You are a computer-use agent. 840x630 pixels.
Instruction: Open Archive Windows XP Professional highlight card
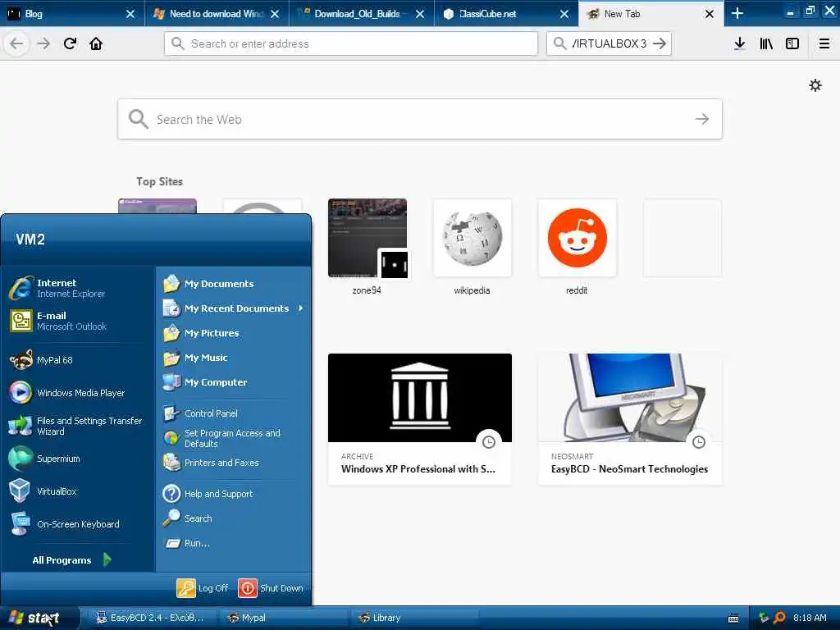[x=419, y=419]
